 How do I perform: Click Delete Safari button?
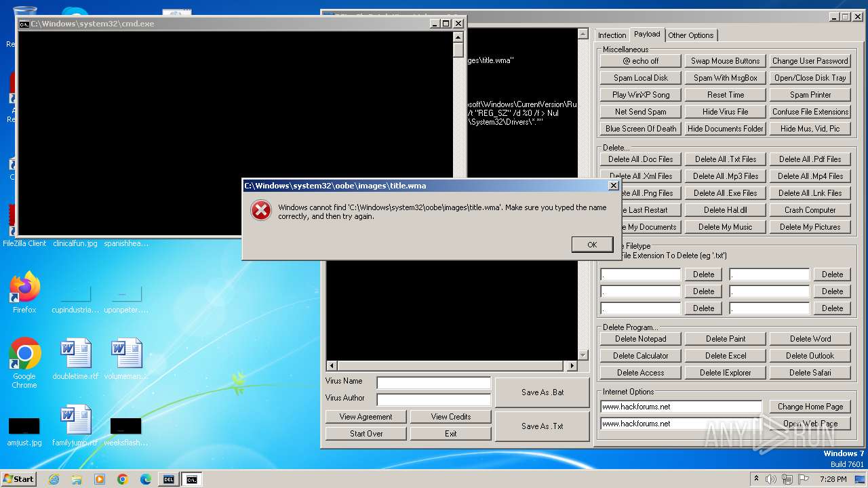click(x=810, y=373)
